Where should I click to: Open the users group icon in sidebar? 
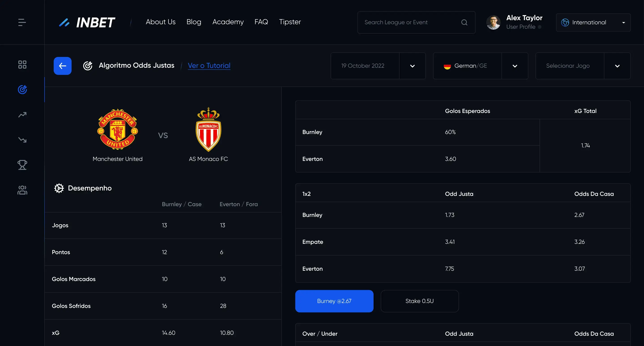pos(22,190)
